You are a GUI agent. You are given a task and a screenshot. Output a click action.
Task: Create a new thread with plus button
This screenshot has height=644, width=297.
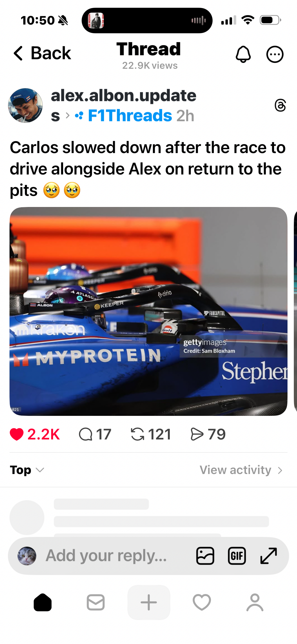[149, 602]
